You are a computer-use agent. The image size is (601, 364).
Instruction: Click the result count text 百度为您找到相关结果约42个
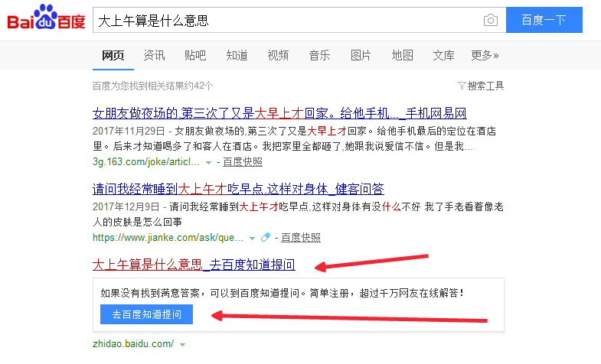[x=152, y=86]
